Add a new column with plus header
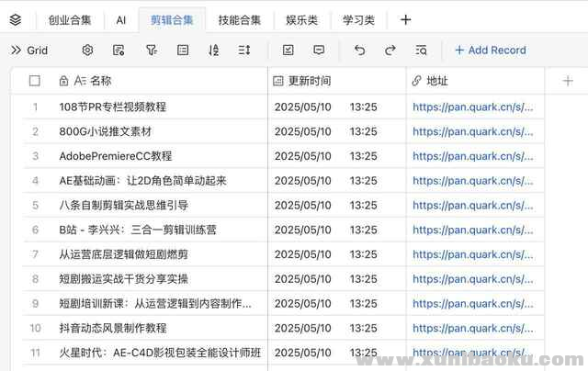Screen dimensions: 588x371 point(567,81)
